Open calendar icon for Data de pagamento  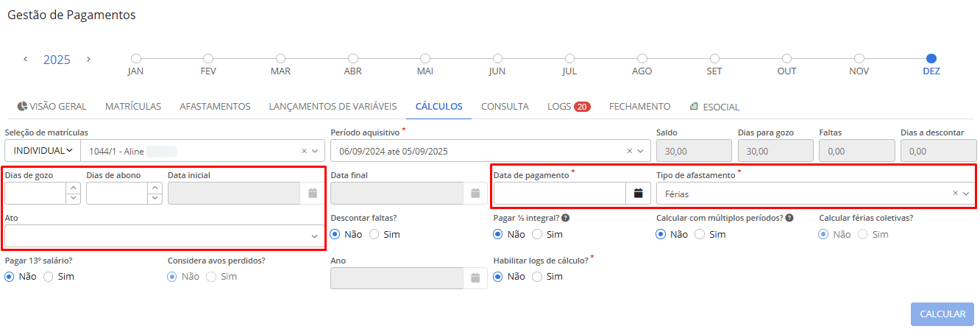[639, 194]
